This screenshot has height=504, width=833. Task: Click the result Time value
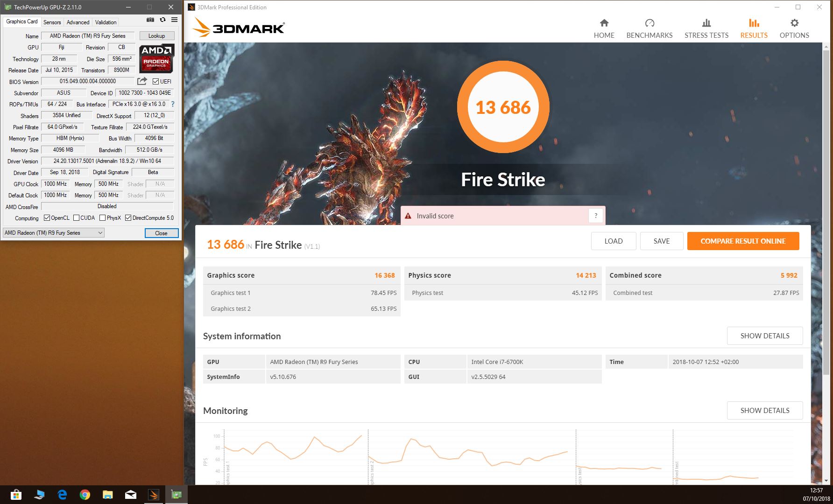(x=706, y=362)
